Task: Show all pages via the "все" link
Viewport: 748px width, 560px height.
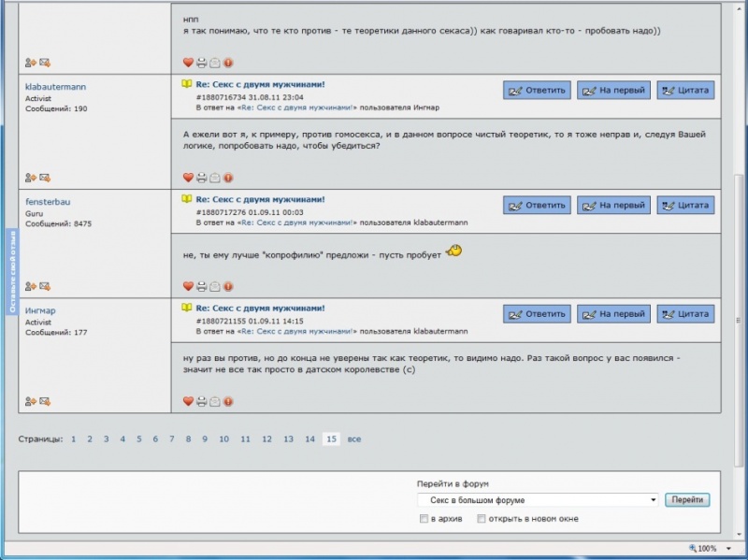Action: pyautogui.click(x=353, y=438)
